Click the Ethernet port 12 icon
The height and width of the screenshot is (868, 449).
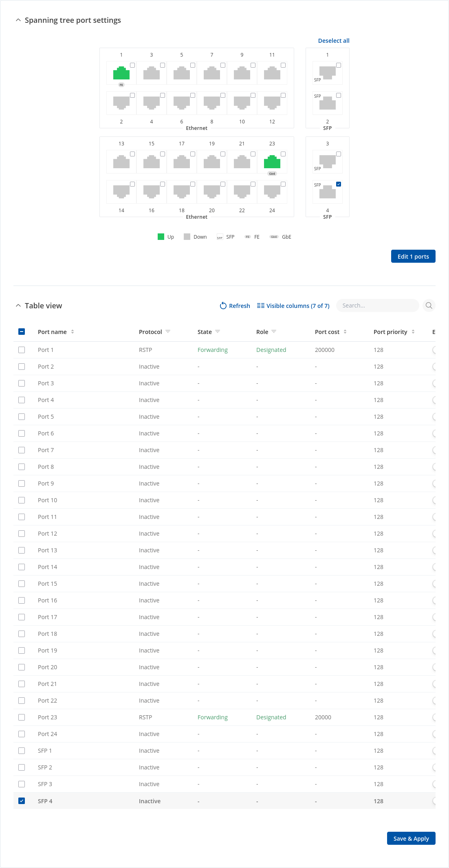(272, 103)
